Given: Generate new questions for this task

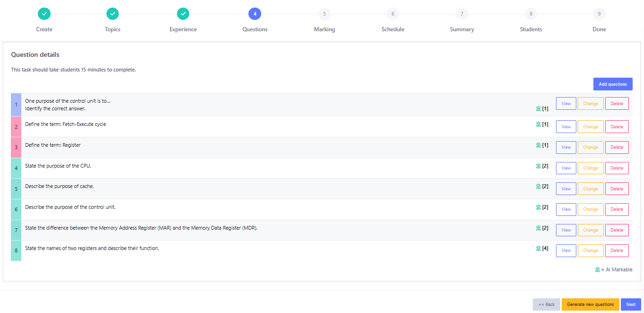Looking at the screenshot, I should tap(590, 304).
